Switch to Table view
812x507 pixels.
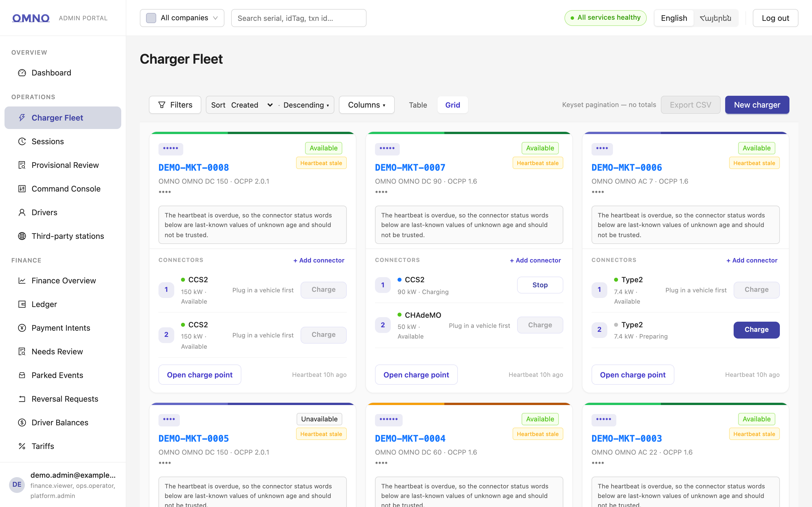point(418,105)
